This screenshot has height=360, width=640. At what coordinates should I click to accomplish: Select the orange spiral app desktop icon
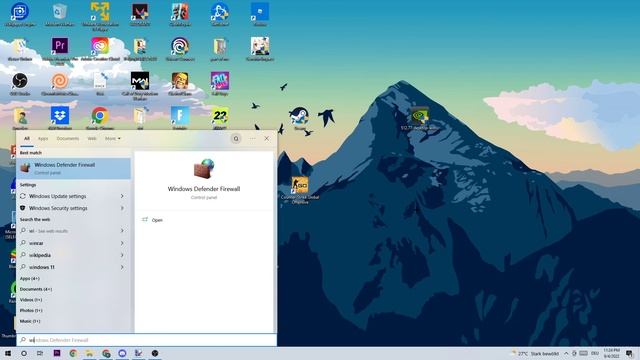[60, 82]
